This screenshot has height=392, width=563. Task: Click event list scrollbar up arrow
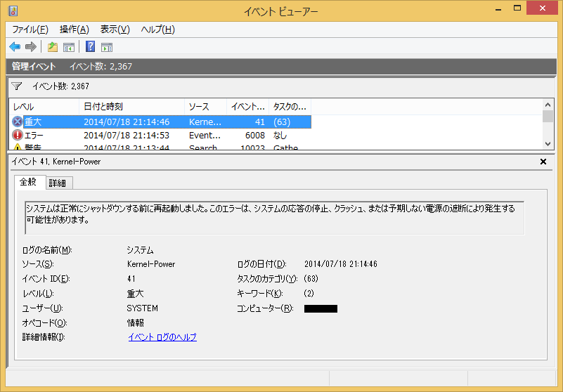click(x=548, y=105)
